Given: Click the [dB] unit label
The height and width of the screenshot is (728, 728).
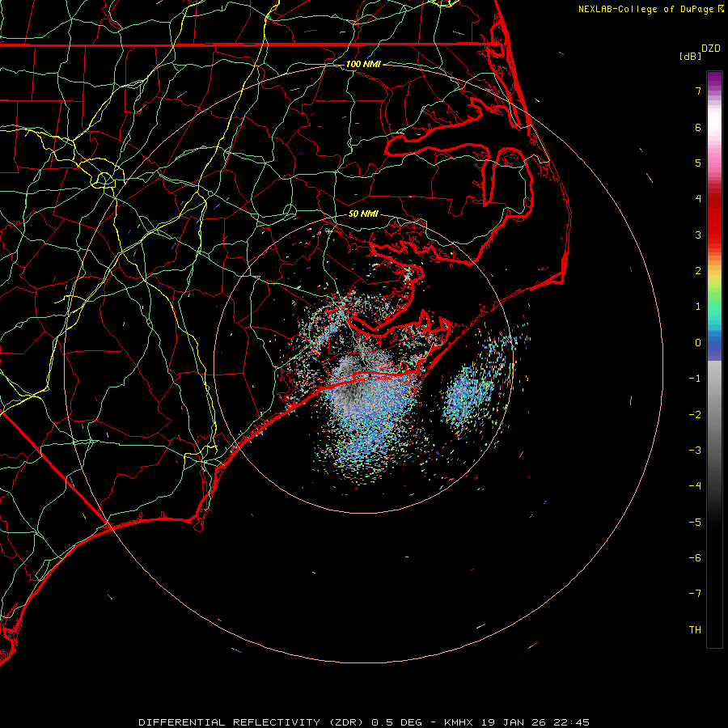Looking at the screenshot, I should [x=691, y=56].
